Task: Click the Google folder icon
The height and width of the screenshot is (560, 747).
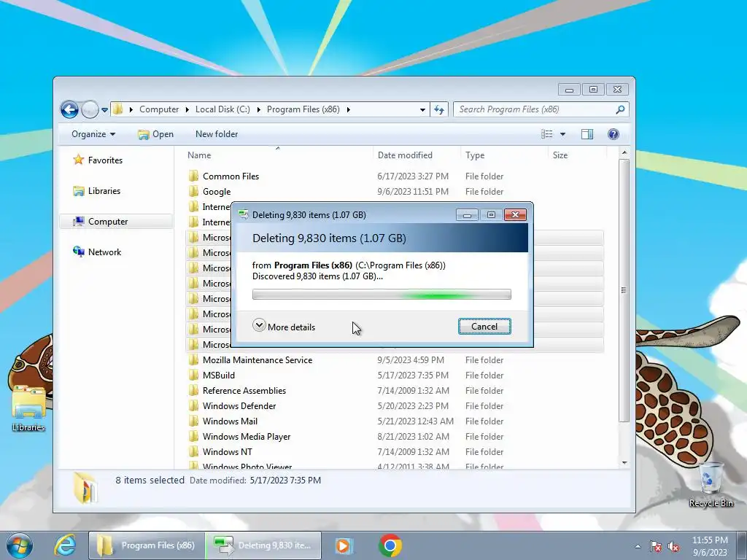Action: [193, 192]
